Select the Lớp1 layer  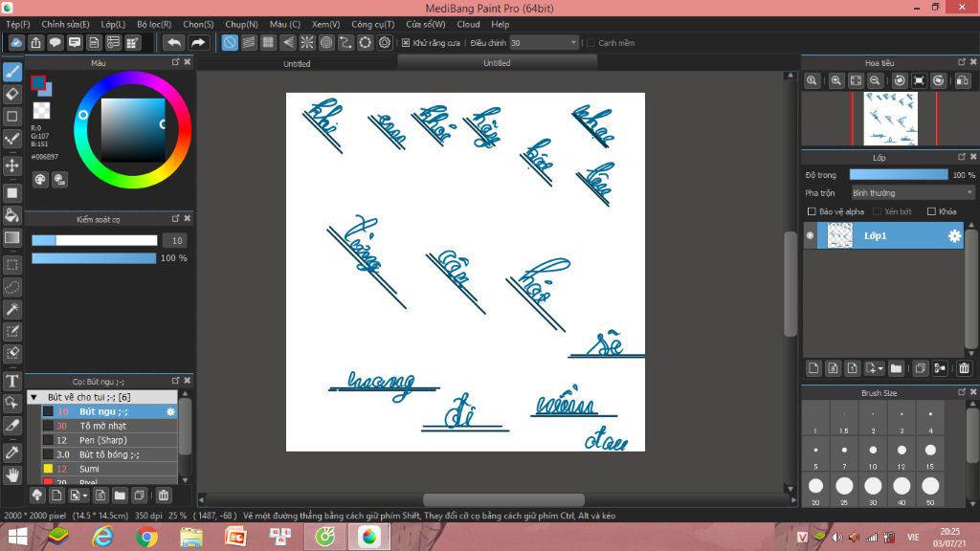tap(890, 235)
